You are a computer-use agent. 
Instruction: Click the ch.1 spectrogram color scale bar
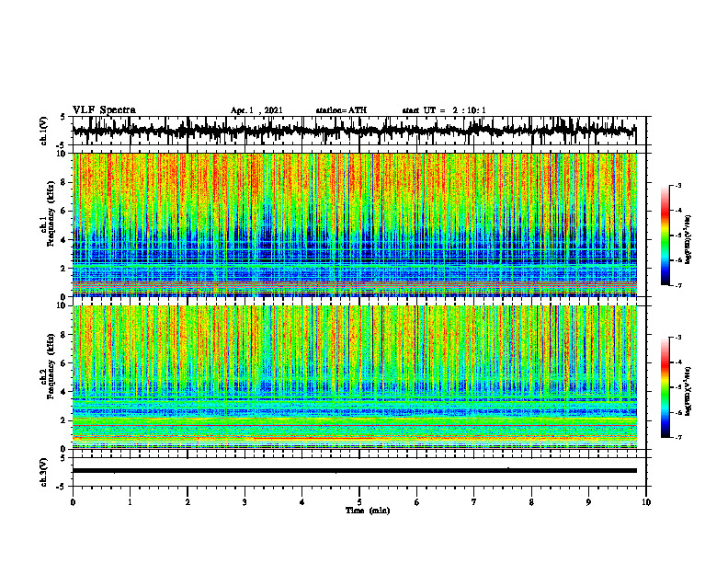pos(665,236)
